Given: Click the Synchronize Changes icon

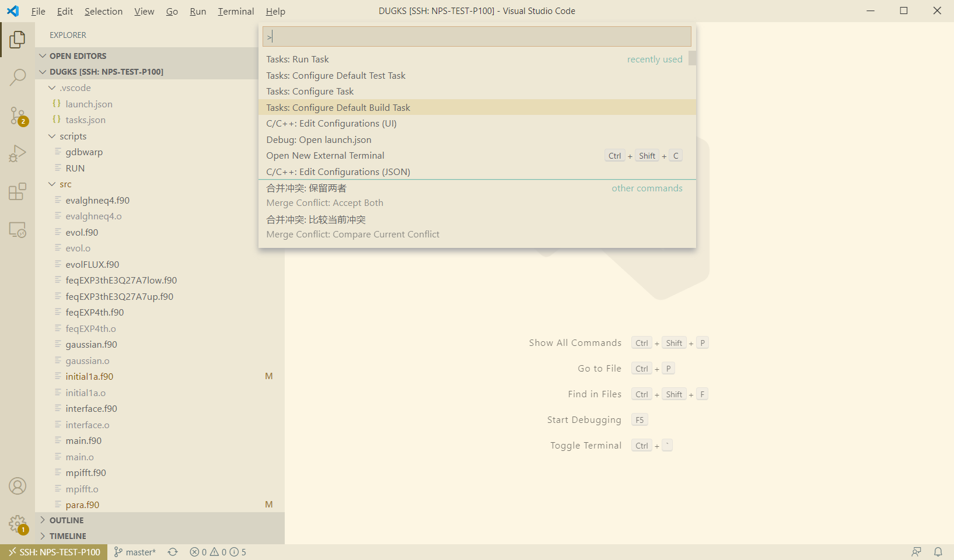Looking at the screenshot, I should click(173, 552).
